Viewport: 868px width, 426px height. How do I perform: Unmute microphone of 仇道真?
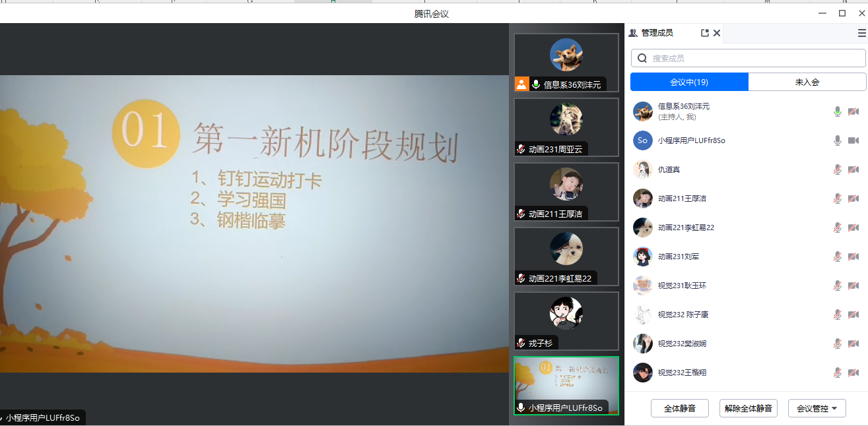point(838,169)
